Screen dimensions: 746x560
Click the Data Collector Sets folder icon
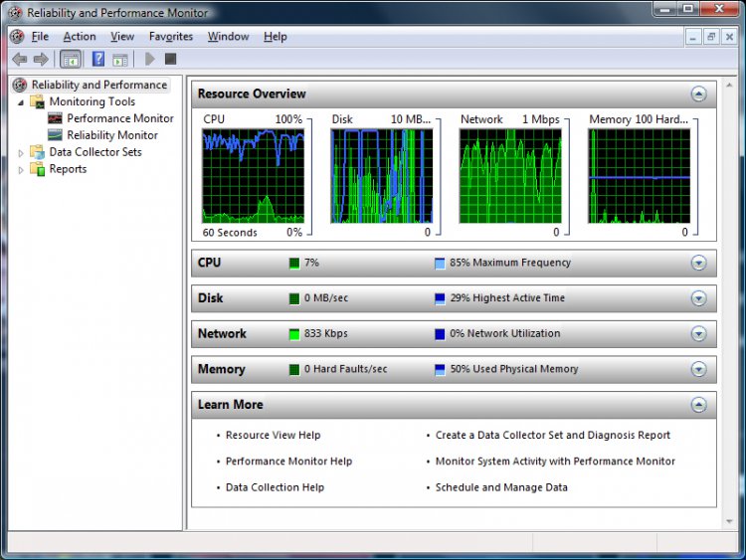(x=38, y=152)
